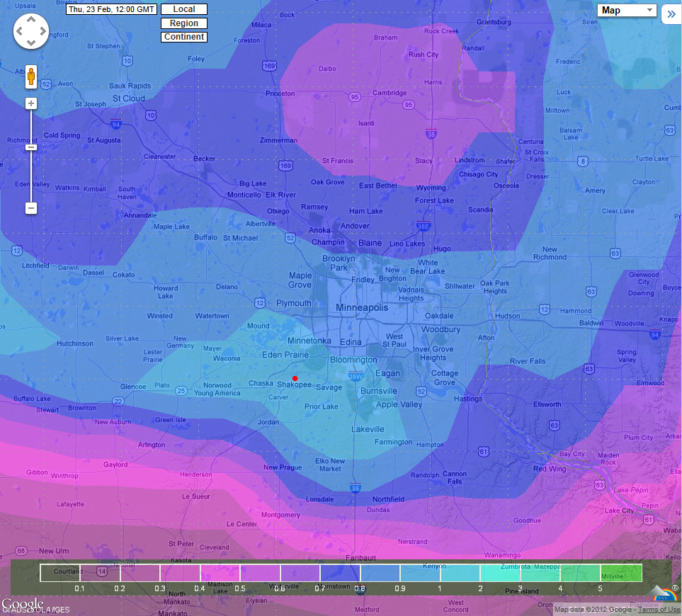Screen dimensions: 682x616
Task: Pan the map down with arrow control
Action: [31, 43]
